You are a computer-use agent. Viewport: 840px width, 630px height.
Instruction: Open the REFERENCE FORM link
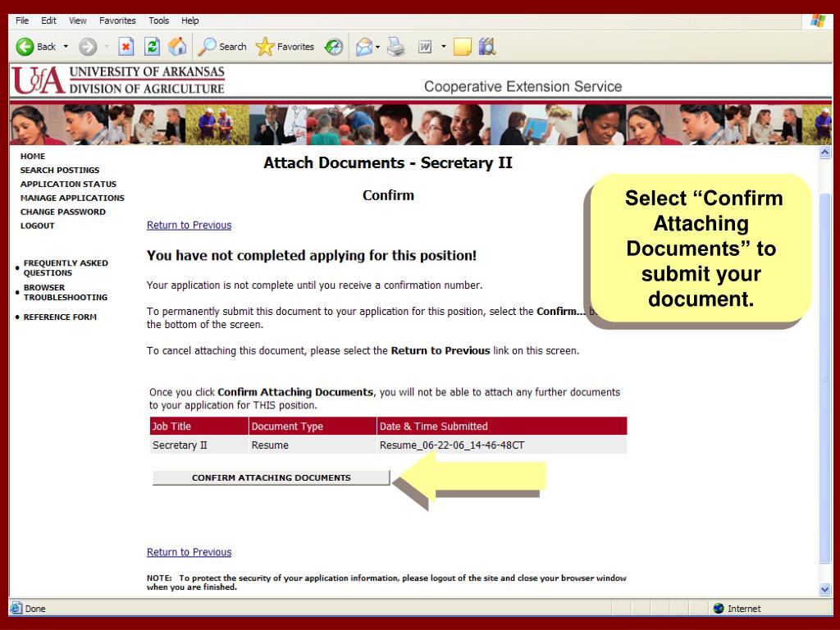coord(60,317)
